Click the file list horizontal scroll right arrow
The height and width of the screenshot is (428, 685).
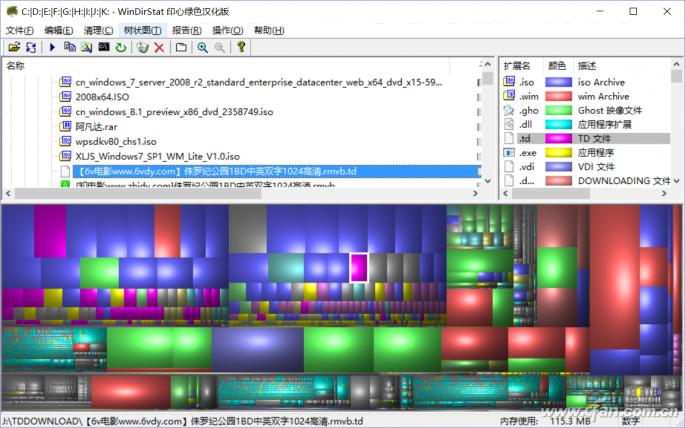[476, 193]
